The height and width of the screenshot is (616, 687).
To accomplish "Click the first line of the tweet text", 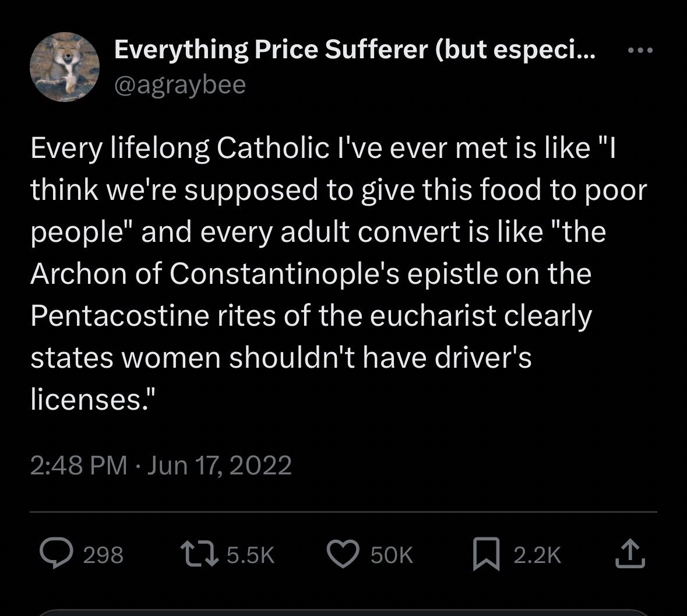I will (x=323, y=148).
